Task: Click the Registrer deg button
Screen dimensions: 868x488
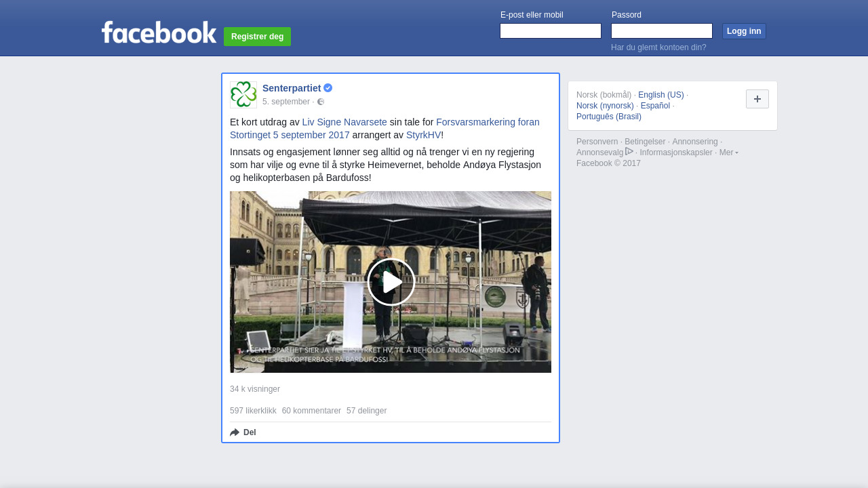Action: point(258,37)
